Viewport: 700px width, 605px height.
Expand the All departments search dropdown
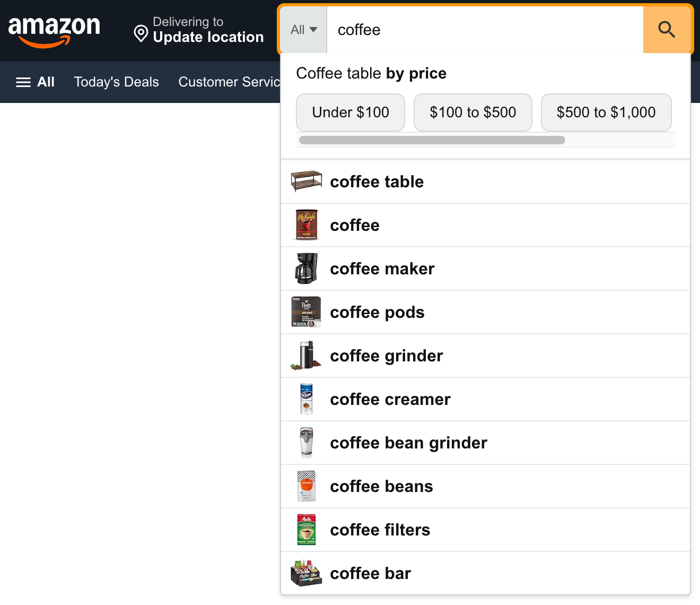click(x=304, y=30)
